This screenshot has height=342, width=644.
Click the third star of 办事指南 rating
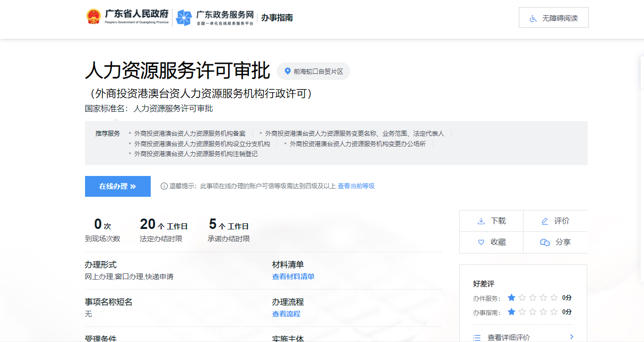click(x=532, y=312)
